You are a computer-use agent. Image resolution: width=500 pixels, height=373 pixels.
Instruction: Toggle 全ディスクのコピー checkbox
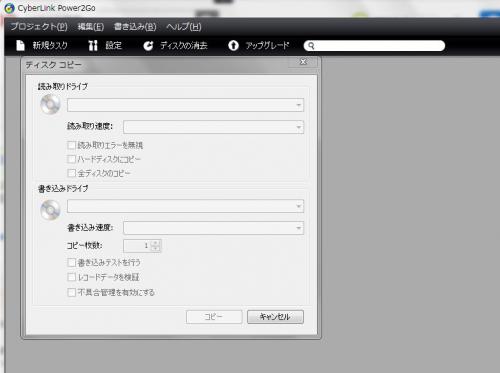coord(71,173)
